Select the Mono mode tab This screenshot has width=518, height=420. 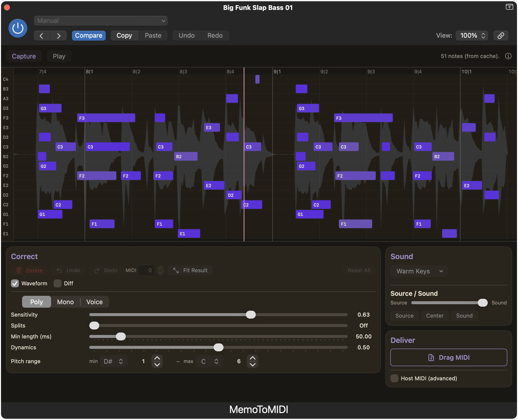tap(65, 302)
